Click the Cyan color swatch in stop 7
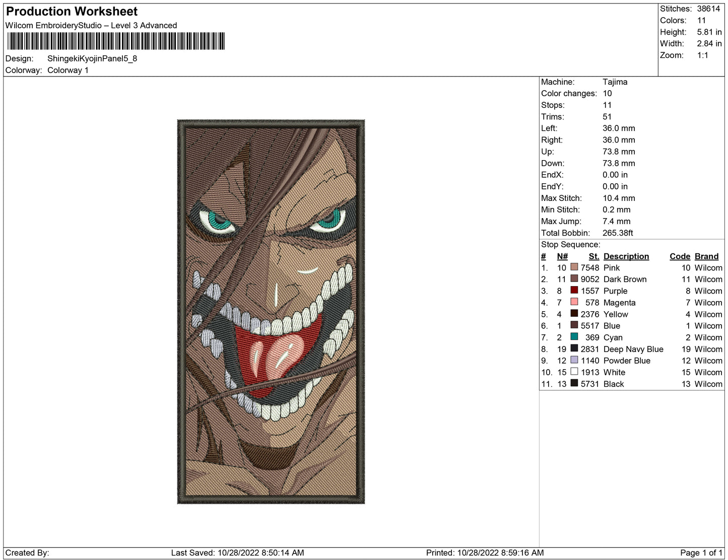Screen dimensions: 728x560 (574, 337)
